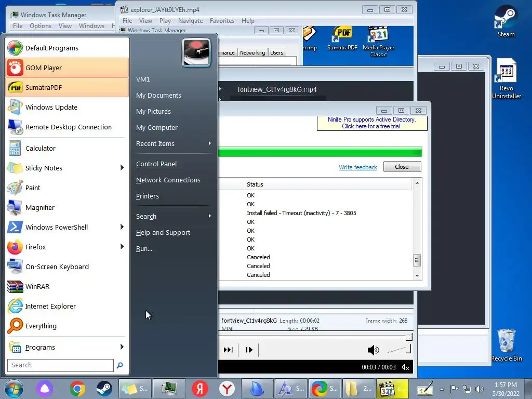Click the user account picture in Start menu
Screen dimensions: 532x399
coord(196,52)
